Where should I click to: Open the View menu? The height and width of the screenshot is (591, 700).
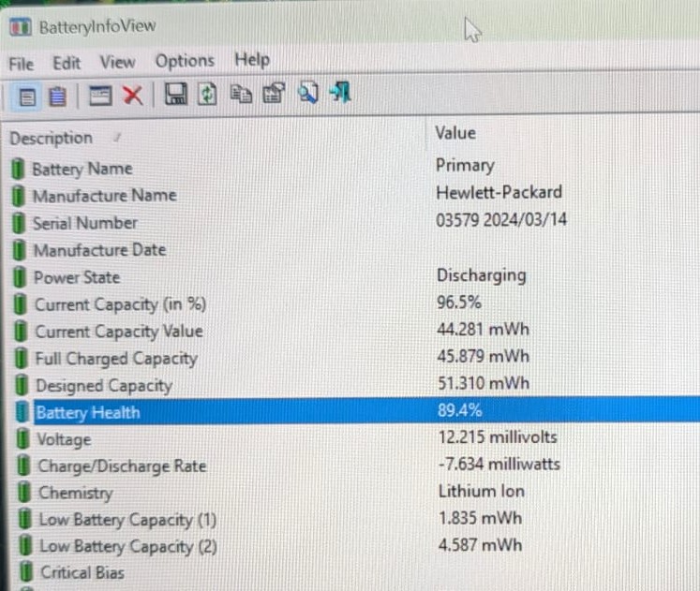(117, 62)
